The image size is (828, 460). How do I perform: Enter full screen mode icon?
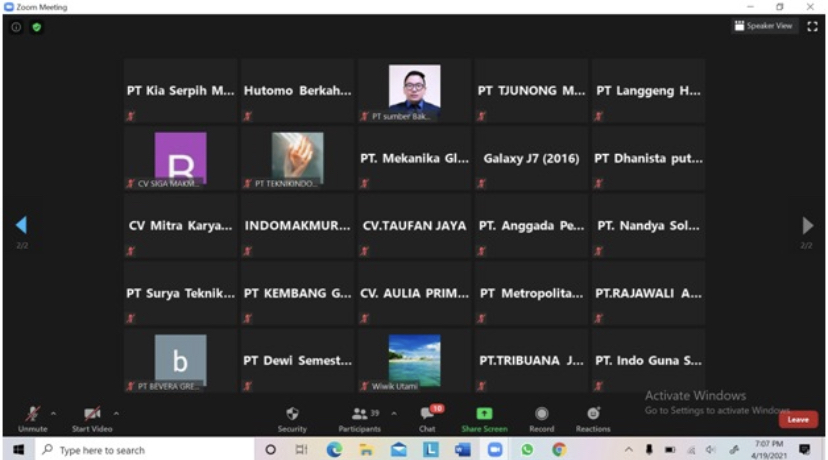(812, 26)
